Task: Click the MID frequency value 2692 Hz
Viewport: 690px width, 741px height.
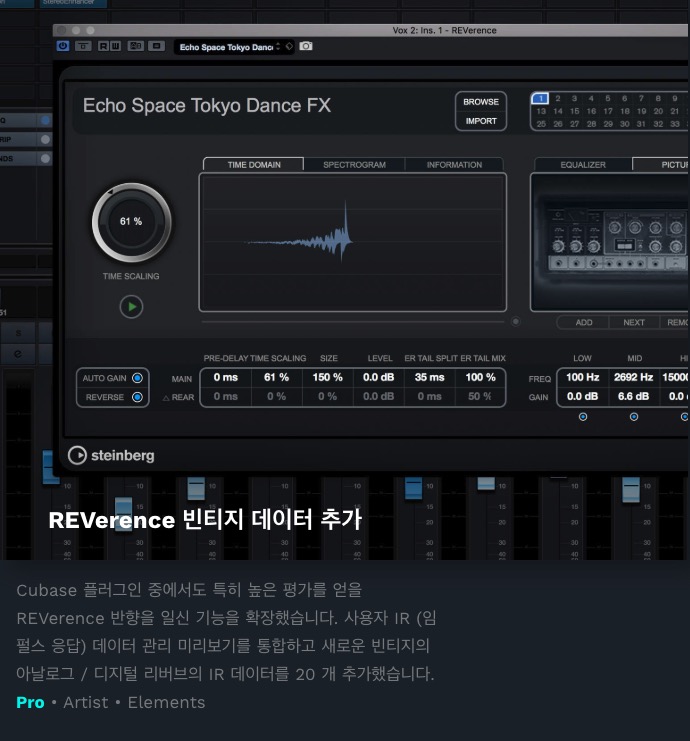Action: pos(633,377)
